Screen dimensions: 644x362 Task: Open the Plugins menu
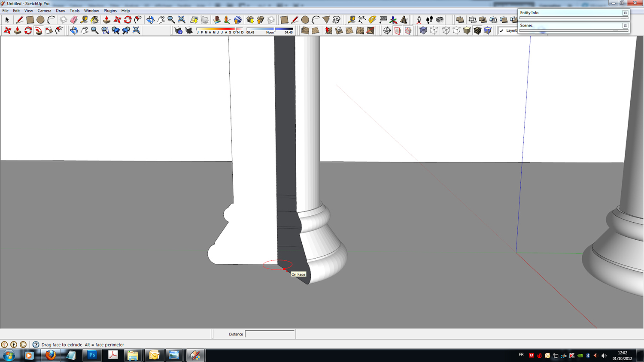(x=110, y=11)
